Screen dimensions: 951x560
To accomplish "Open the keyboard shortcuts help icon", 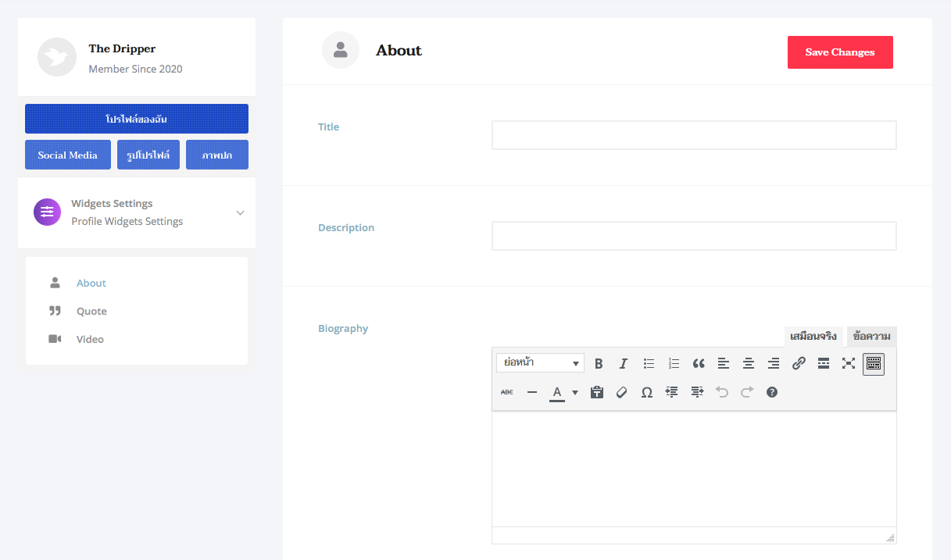I will [x=772, y=392].
